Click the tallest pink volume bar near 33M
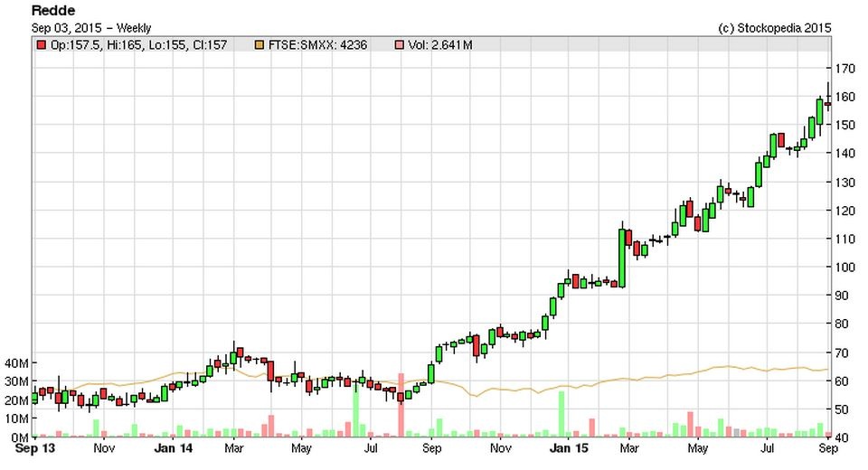The height and width of the screenshot is (470, 868). [x=401, y=405]
